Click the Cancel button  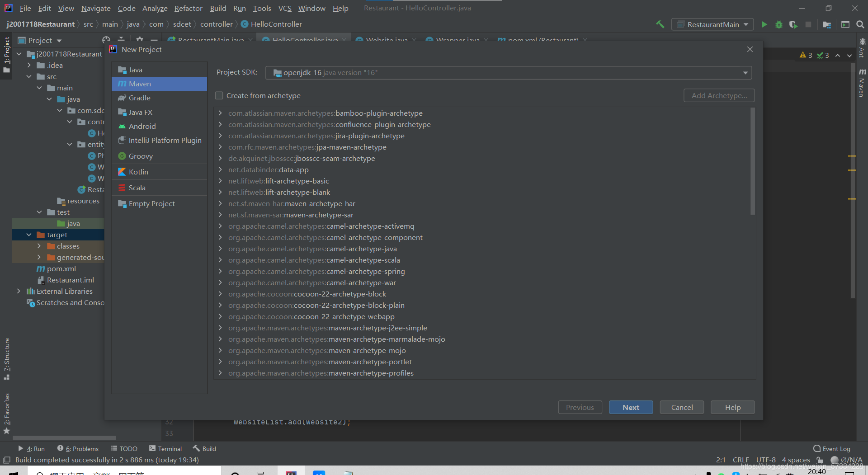pyautogui.click(x=682, y=407)
